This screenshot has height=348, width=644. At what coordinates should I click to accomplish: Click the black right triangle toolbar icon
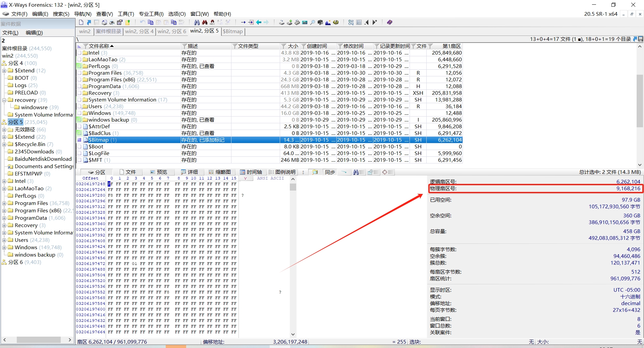375,22
